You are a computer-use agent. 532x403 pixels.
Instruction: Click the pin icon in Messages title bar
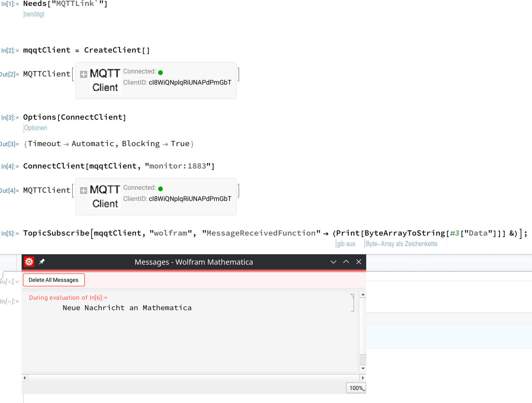42,262
